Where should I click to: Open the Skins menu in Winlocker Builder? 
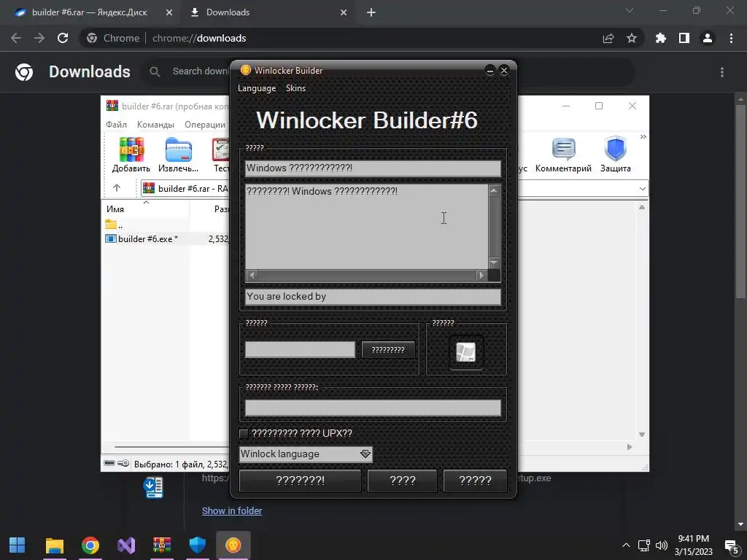tap(295, 88)
